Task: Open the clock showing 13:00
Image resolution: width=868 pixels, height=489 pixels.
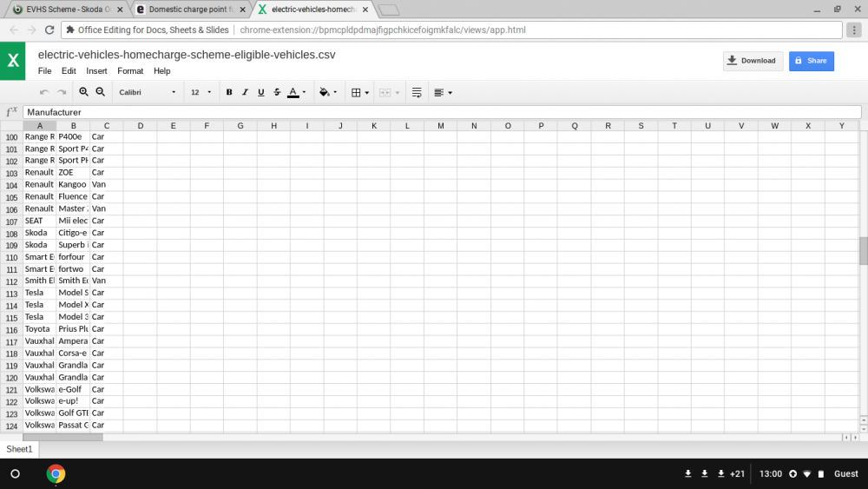Action: tap(771, 474)
